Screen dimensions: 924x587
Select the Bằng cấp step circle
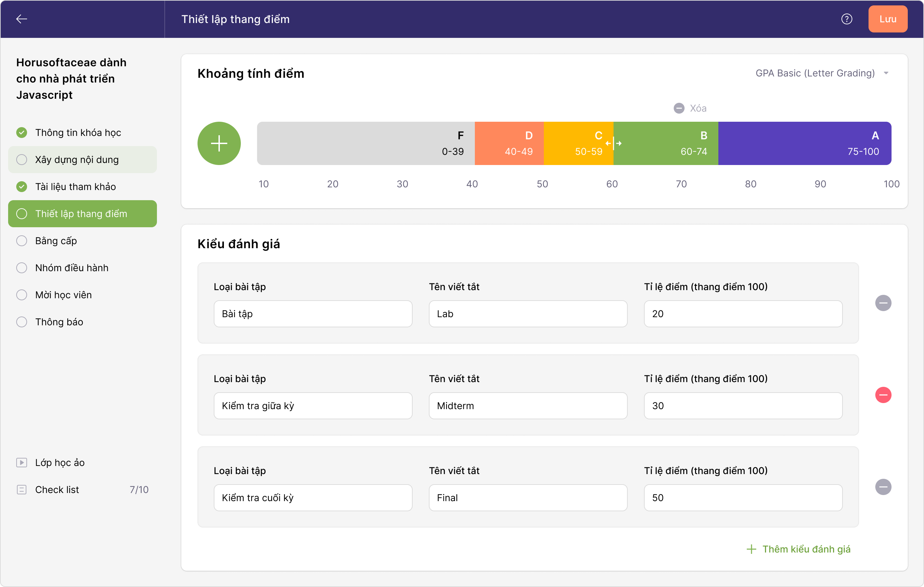[22, 240]
